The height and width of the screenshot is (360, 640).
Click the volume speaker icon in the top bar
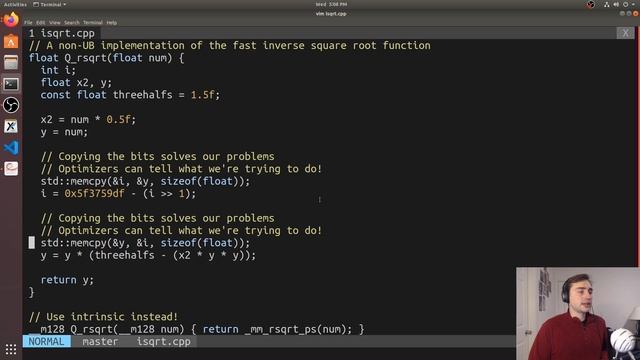point(616,4)
